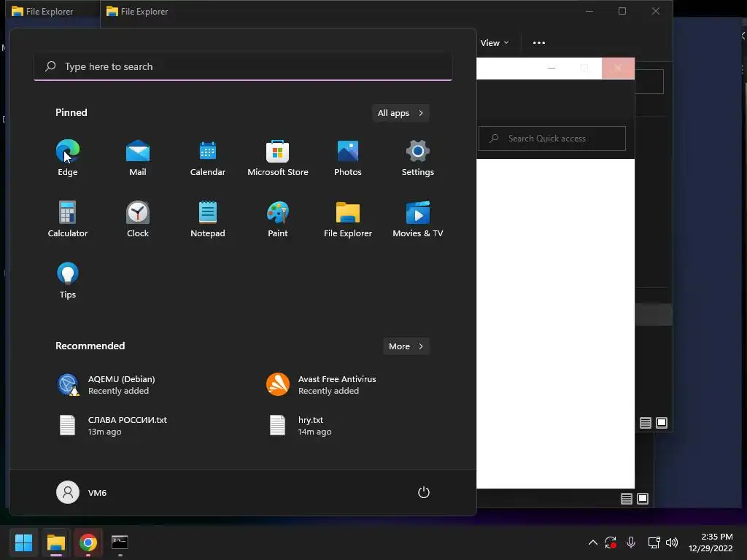Click the Search Quick access field
The height and width of the screenshot is (560, 747).
coord(552,139)
